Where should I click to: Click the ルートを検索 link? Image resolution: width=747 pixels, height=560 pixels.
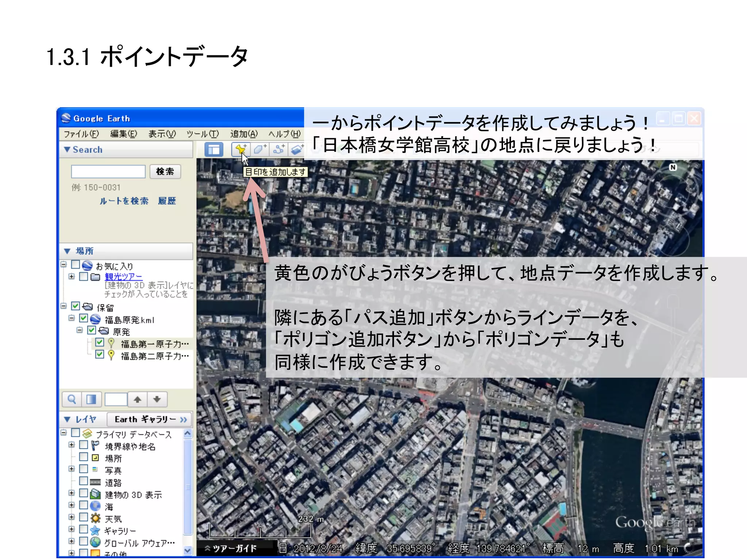tap(124, 201)
